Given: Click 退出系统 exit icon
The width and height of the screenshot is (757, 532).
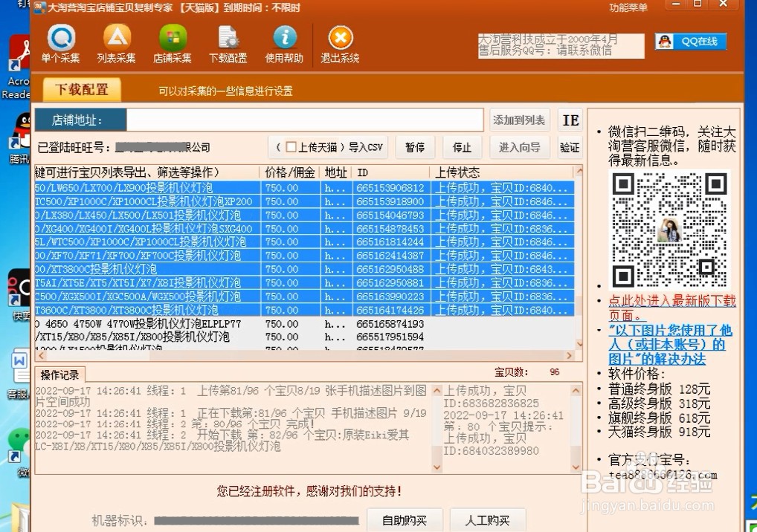Looking at the screenshot, I should 341,45.
